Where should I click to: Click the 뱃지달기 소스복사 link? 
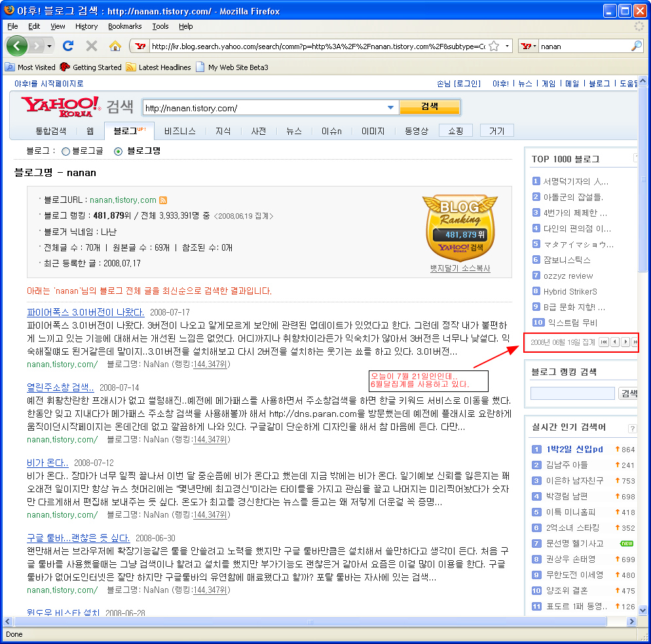460,268
